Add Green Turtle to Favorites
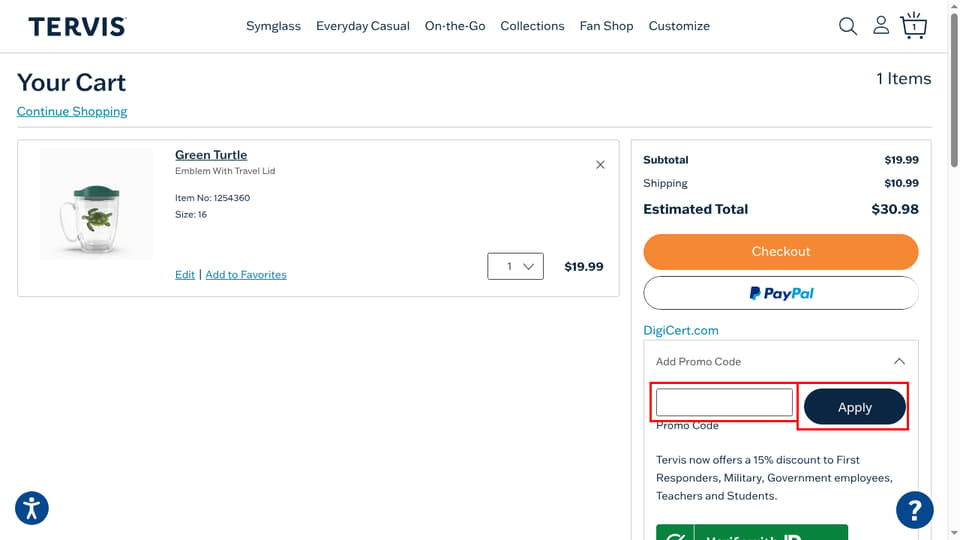 246,275
